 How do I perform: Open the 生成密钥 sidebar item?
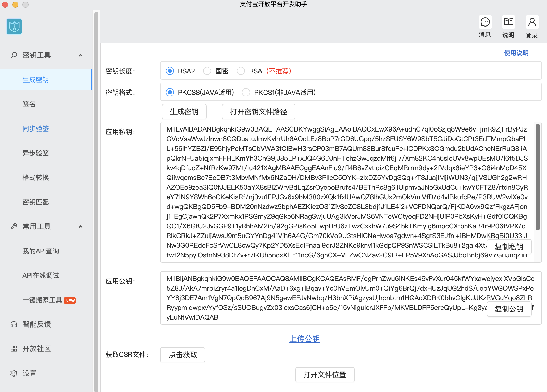pos(46,80)
